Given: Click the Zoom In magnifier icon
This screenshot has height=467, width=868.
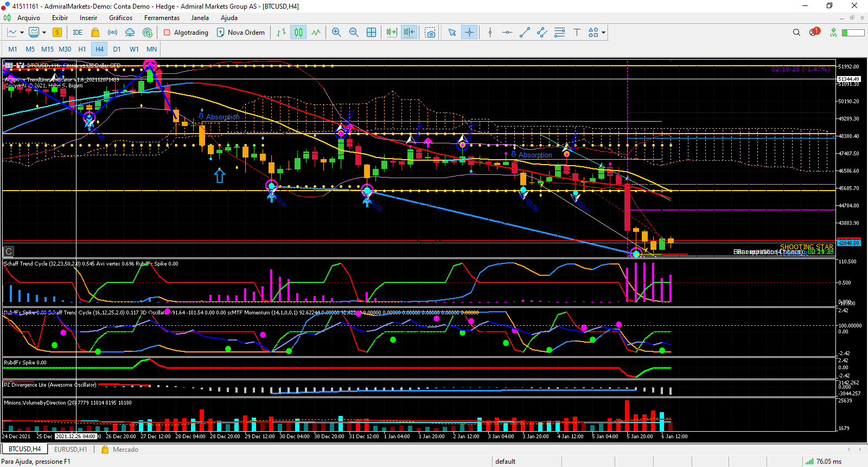Looking at the screenshot, I should 336,33.
